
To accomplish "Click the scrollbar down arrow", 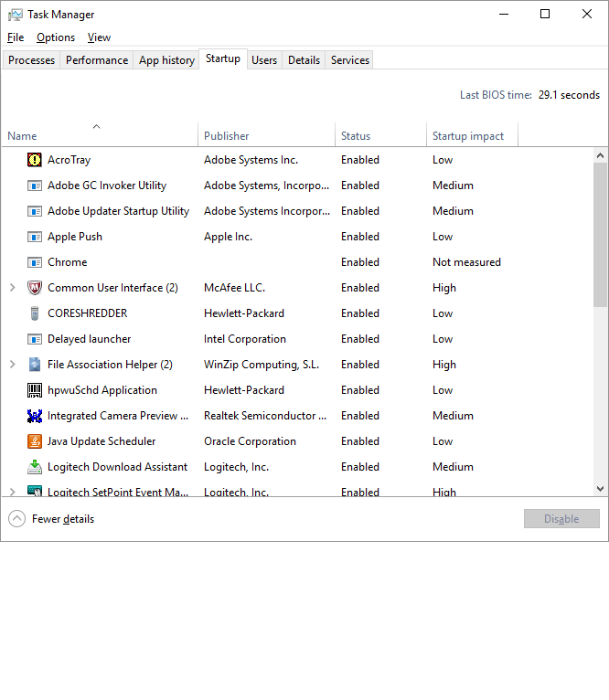I will pos(600,489).
